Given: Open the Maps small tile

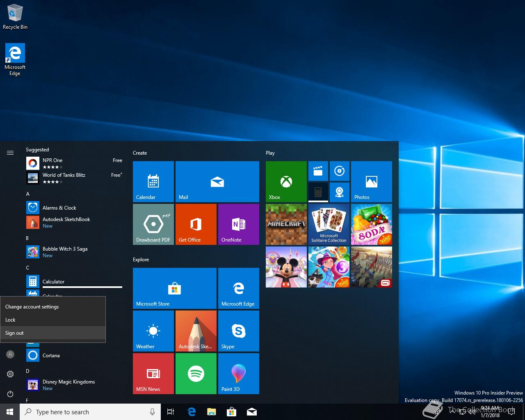Looking at the screenshot, I should click(340, 192).
